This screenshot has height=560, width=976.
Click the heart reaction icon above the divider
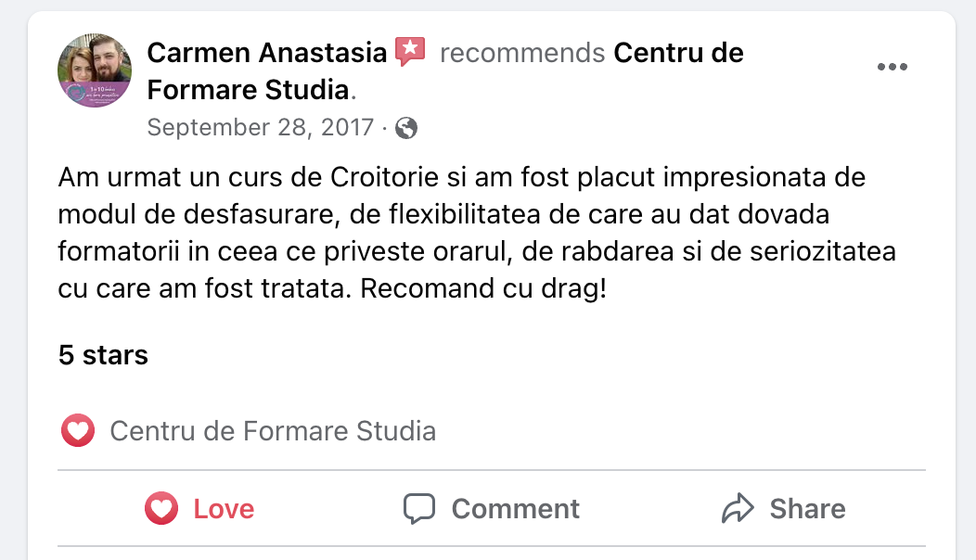point(78,430)
